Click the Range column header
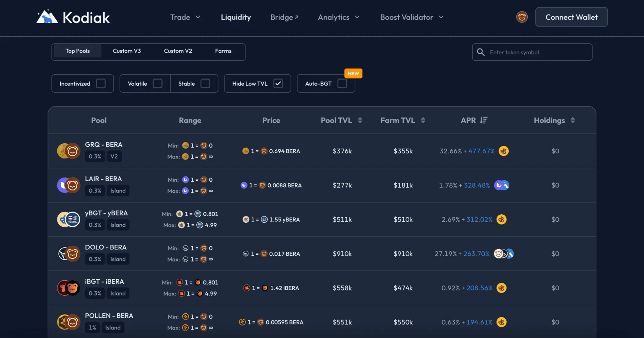The height and width of the screenshot is (338, 644). click(190, 120)
